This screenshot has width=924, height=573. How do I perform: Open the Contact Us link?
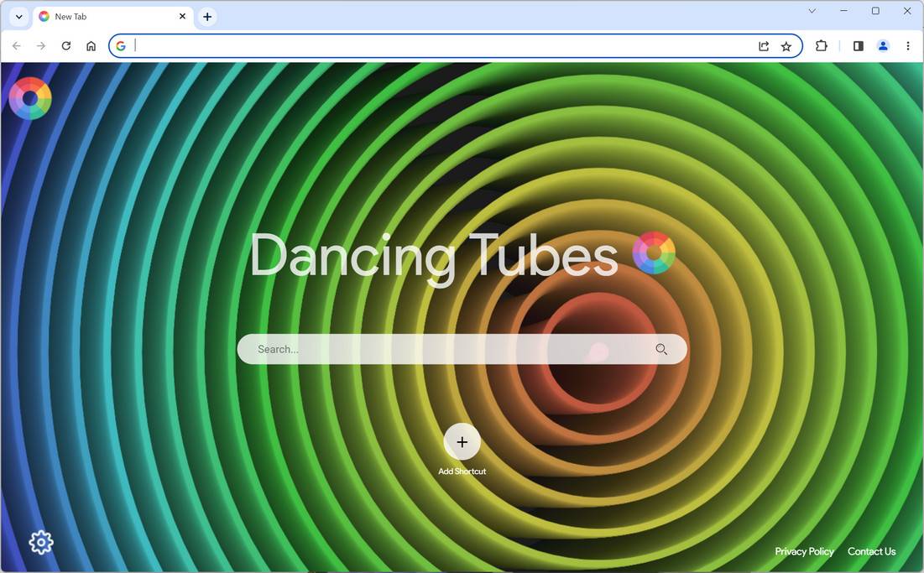(x=871, y=551)
